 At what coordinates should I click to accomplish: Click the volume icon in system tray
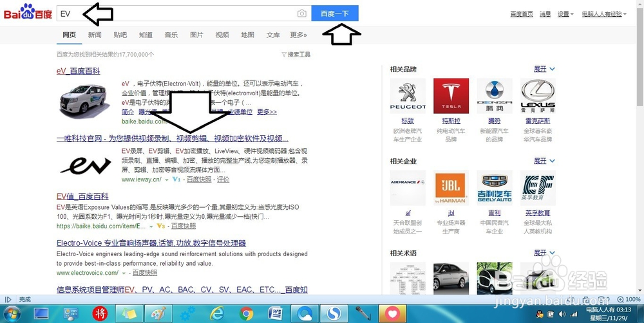[x=562, y=314]
